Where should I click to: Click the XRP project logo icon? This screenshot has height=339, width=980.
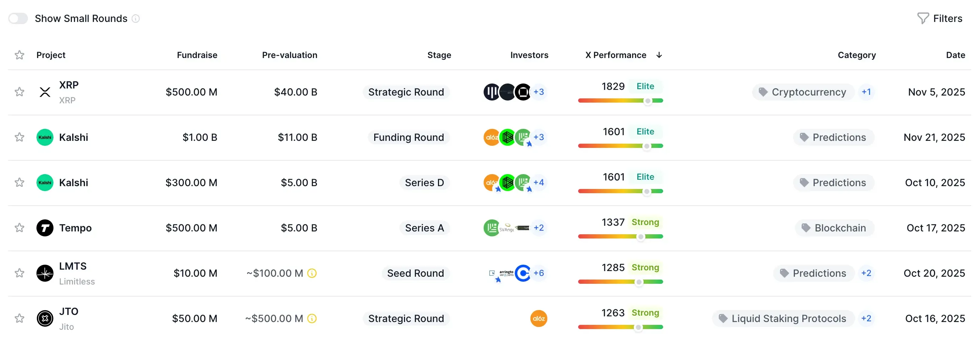(x=45, y=92)
